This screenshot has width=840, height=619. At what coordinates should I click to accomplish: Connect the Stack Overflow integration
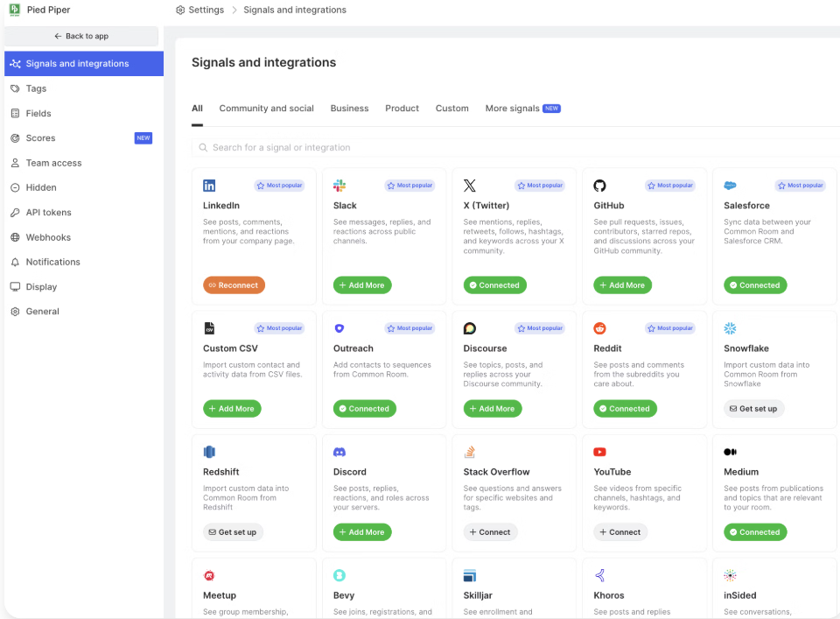pyautogui.click(x=490, y=531)
